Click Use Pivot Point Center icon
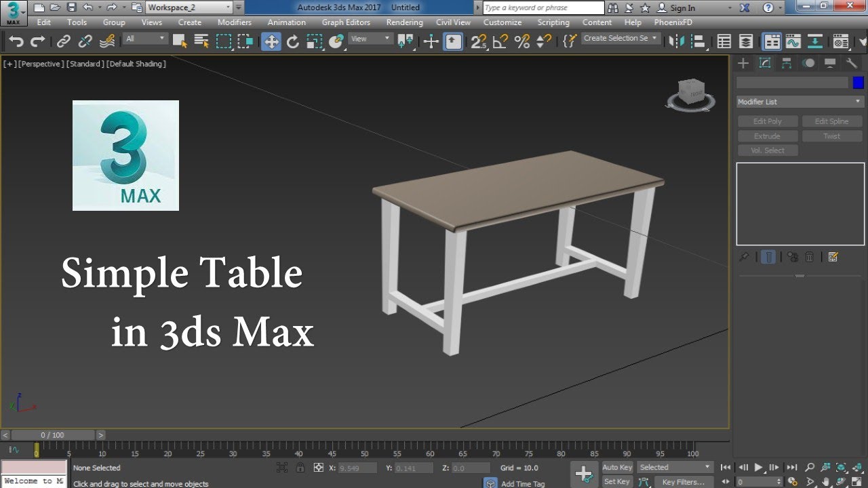This screenshot has height=488, width=868. coord(406,41)
